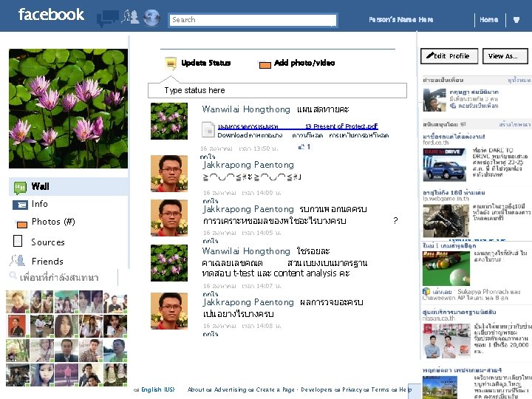Click the chat friends search magnifier icon

(x=13, y=275)
